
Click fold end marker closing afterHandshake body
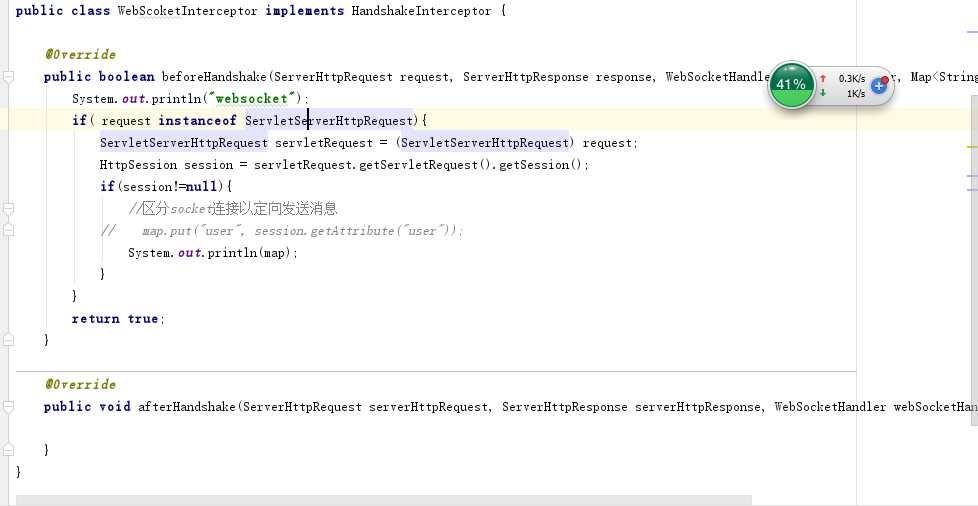(x=8, y=450)
